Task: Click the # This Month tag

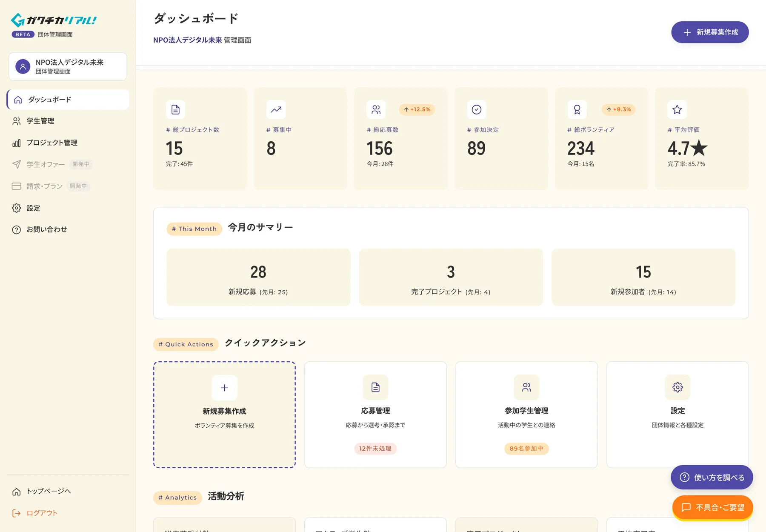Action: pyautogui.click(x=194, y=229)
